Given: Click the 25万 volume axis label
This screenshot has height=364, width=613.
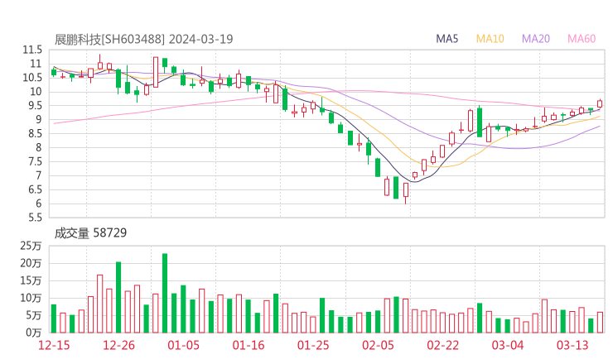Looking at the screenshot, I should point(31,246).
